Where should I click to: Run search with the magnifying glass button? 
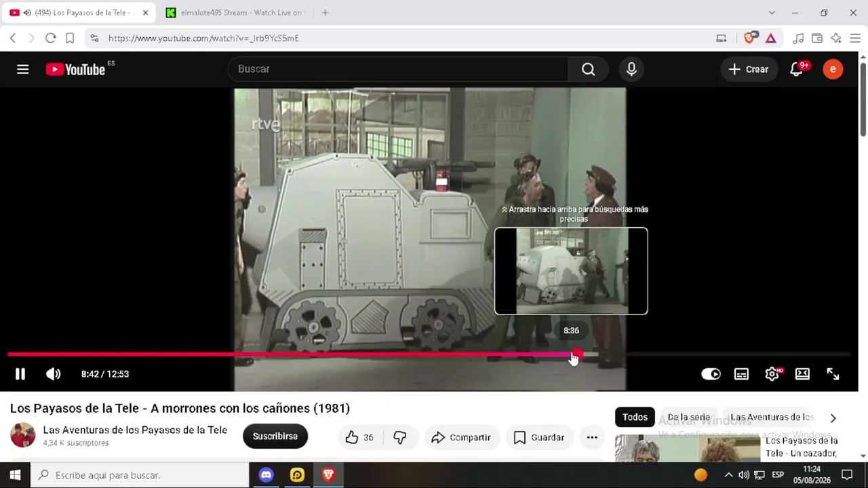click(588, 69)
